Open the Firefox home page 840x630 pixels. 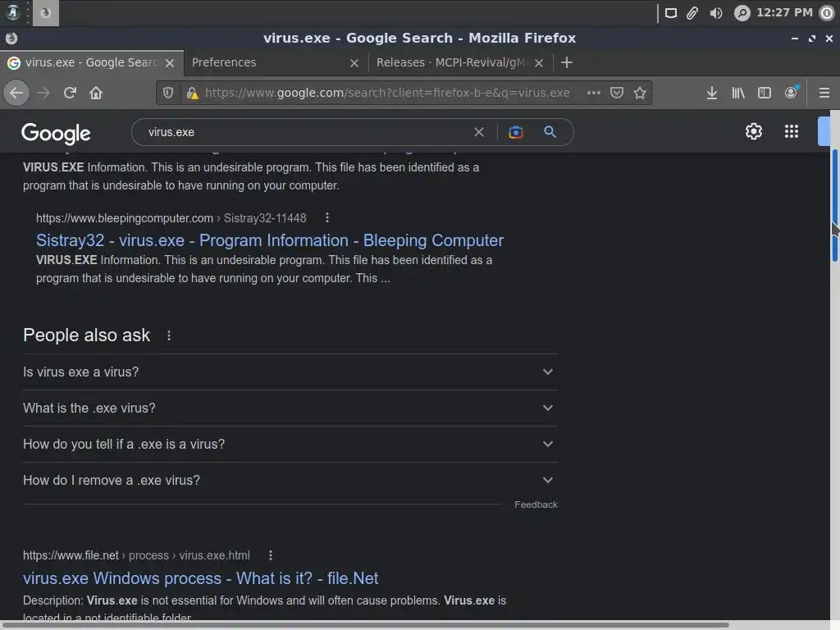coord(96,93)
